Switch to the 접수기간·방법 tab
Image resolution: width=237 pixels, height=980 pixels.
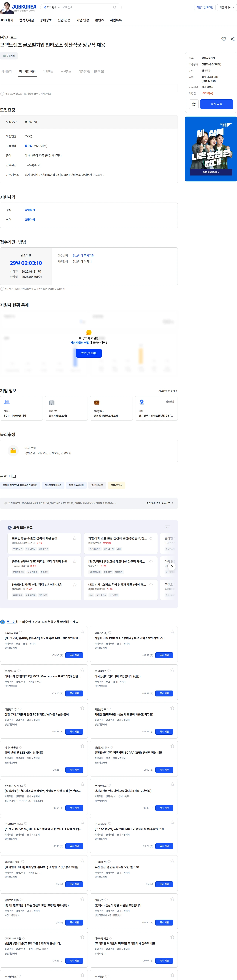tap(27, 72)
